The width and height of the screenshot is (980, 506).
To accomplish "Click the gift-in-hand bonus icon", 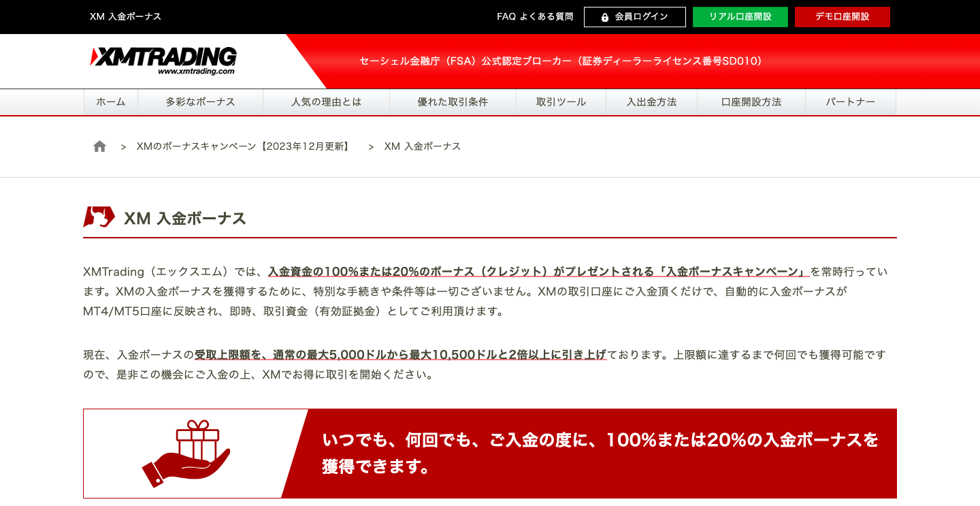I will (186, 454).
